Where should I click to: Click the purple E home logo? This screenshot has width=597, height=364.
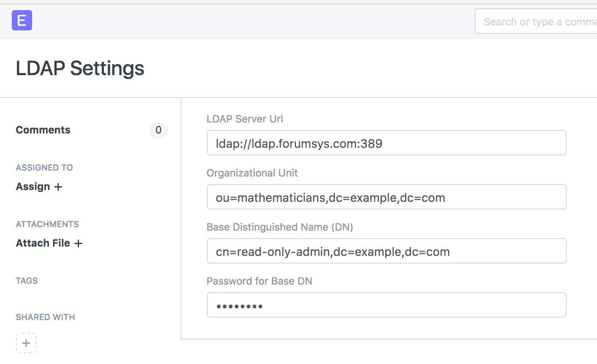pos(22,20)
